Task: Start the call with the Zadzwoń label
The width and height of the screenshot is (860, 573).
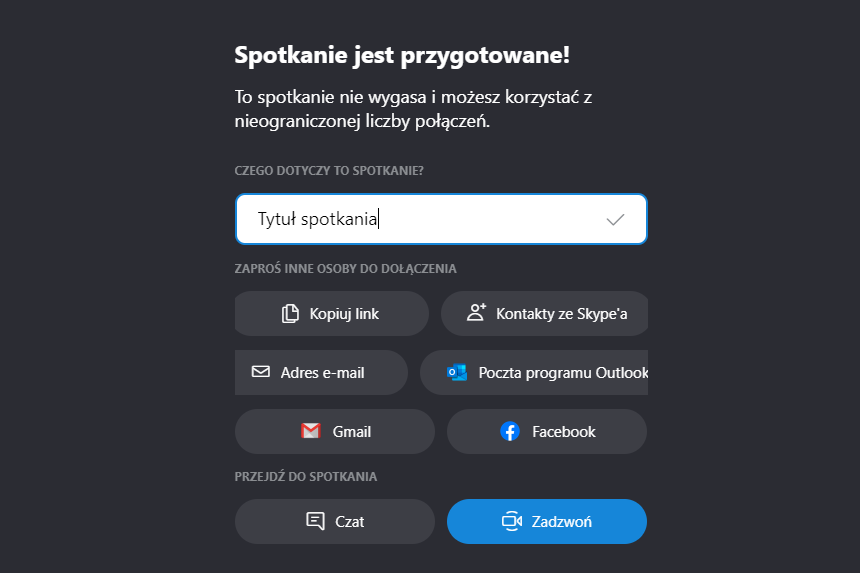Action: tap(562, 521)
